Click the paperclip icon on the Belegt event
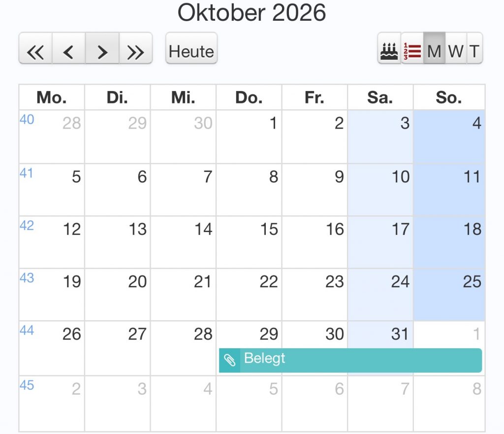Image resolution: width=504 pixels, height=434 pixels. (230, 361)
